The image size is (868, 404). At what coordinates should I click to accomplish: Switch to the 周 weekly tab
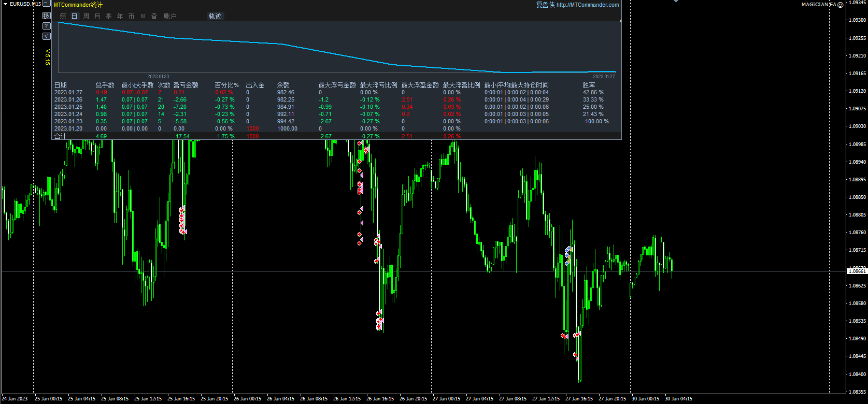[86, 16]
